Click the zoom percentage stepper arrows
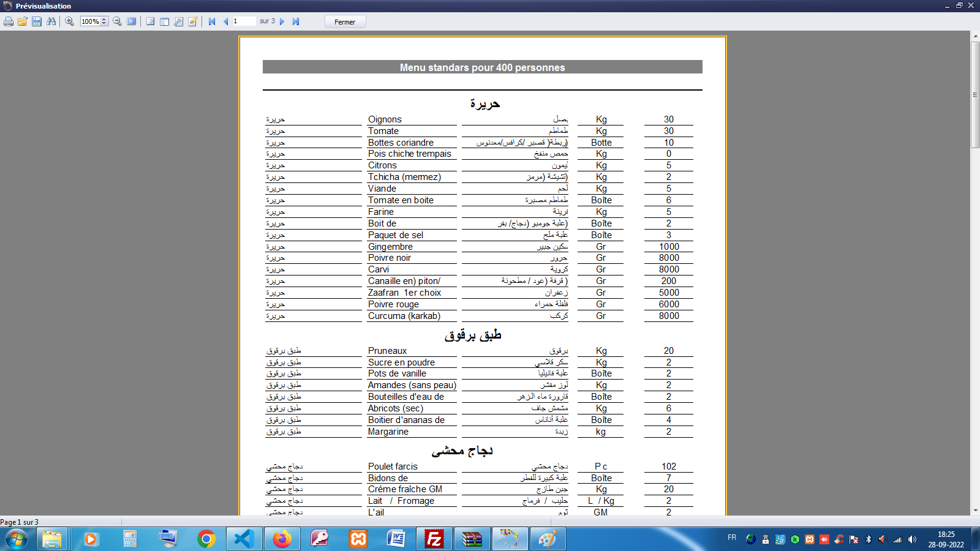The image size is (980, 551). (104, 21)
